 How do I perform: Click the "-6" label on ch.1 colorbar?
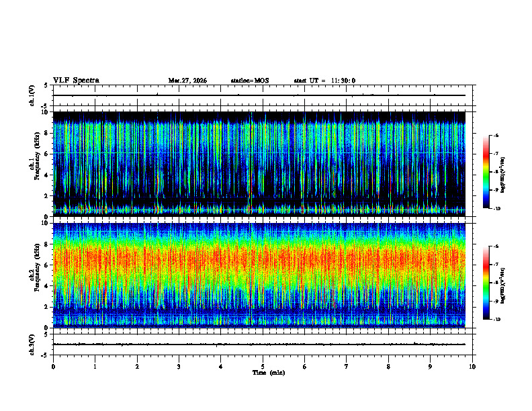pos(496,135)
